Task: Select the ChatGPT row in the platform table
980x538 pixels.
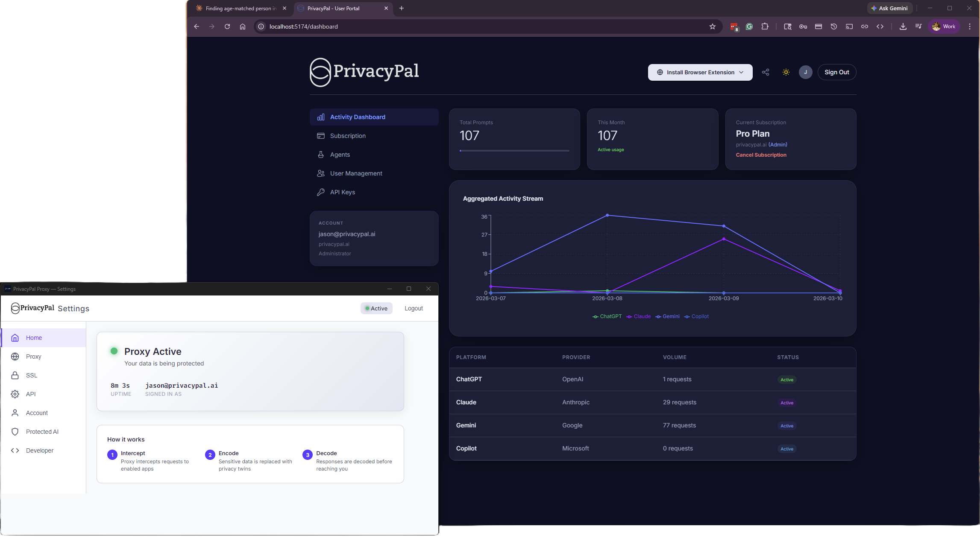Action: pos(653,379)
